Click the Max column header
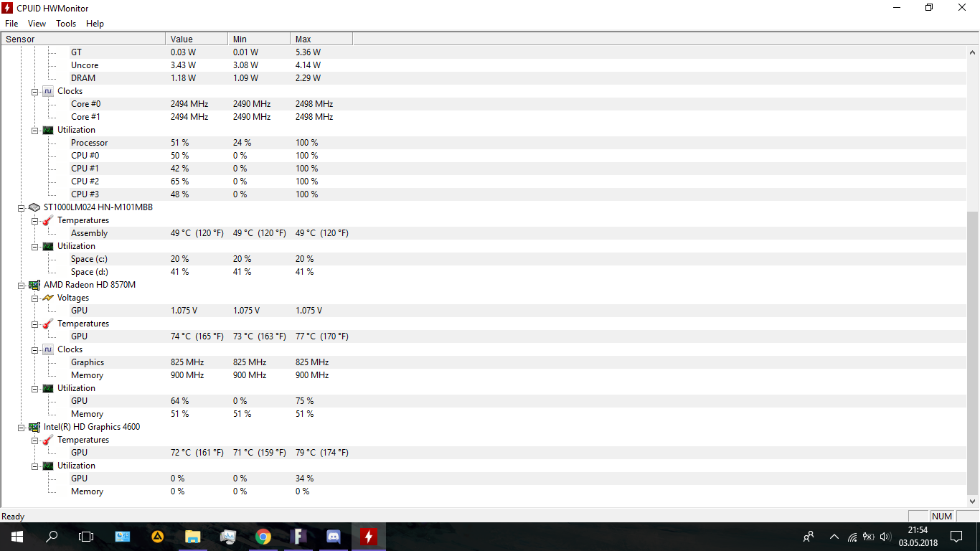 click(321, 39)
